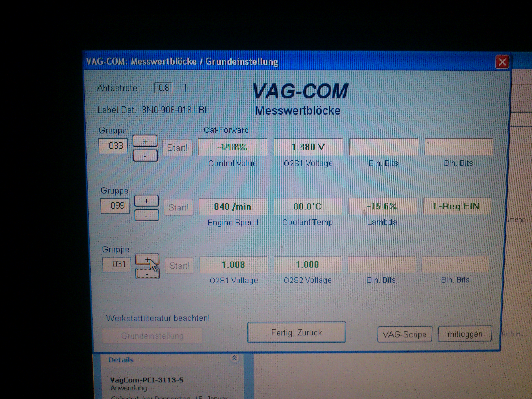Image resolution: width=532 pixels, height=399 pixels.
Task: Click the Grundeinstellung button
Action: coord(152,335)
